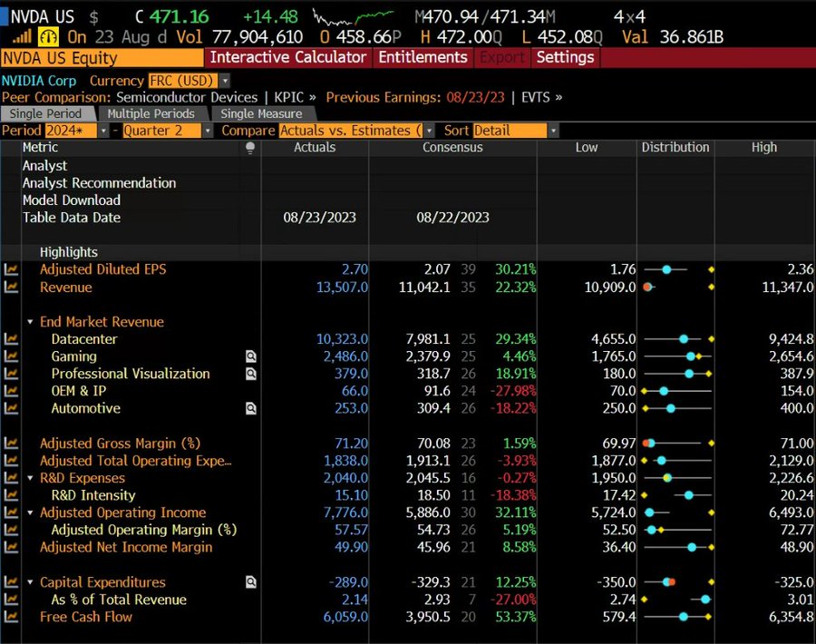
Task: Click the consensus date "08/22/2023"
Action: point(452,217)
